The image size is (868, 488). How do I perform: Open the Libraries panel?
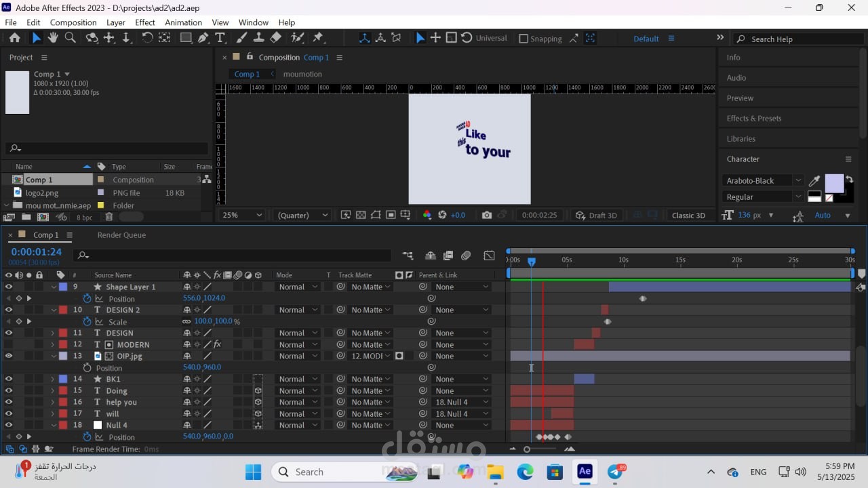(x=741, y=138)
